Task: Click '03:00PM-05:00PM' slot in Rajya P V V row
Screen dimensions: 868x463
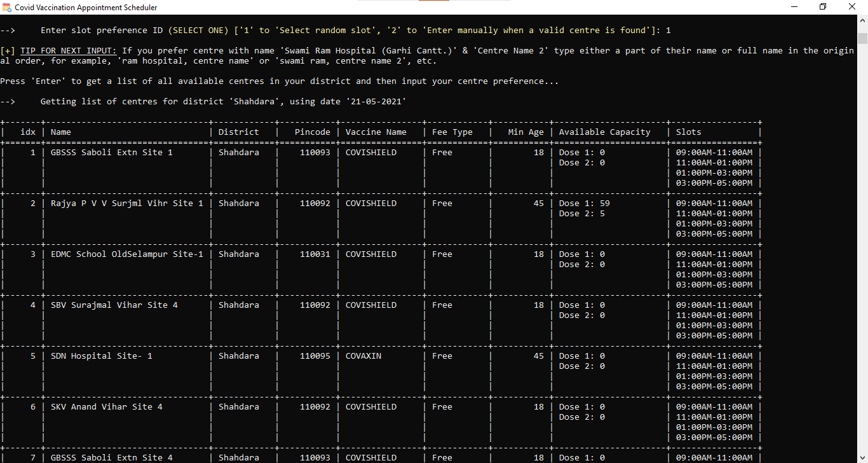Action: (x=714, y=234)
